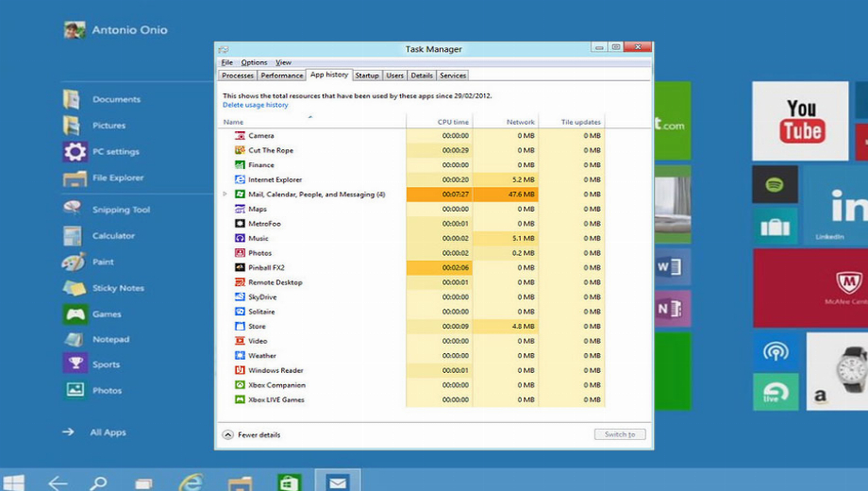Image resolution: width=868 pixels, height=491 pixels.
Task: Click the Maps app icon in list
Action: point(240,209)
